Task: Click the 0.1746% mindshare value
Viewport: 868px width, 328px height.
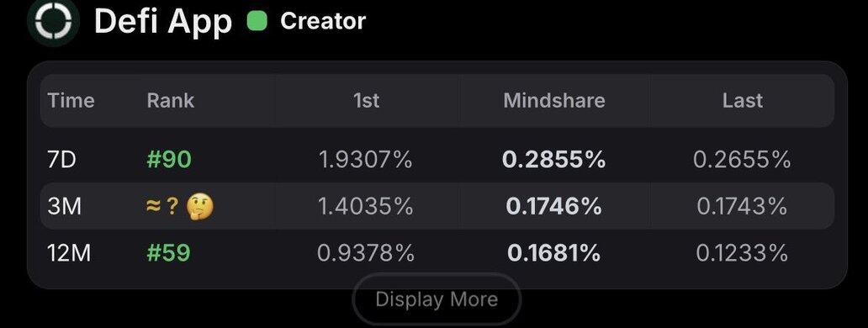Action: (554, 207)
